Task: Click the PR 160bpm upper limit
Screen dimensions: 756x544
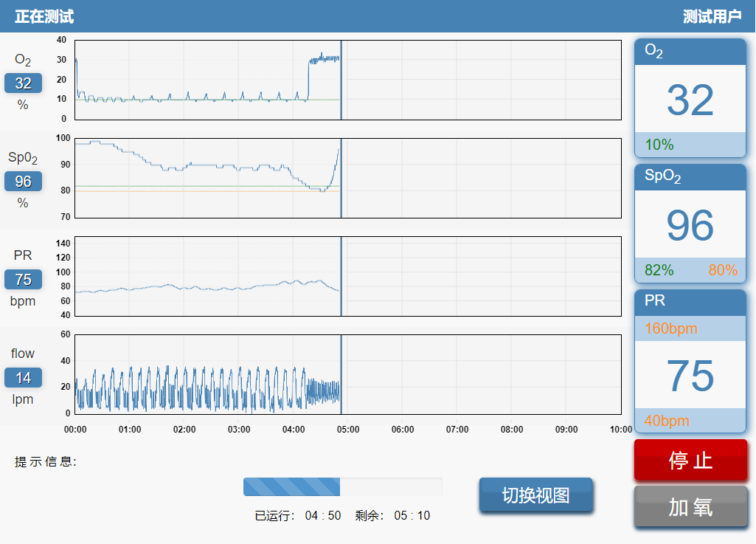Action: point(670,328)
